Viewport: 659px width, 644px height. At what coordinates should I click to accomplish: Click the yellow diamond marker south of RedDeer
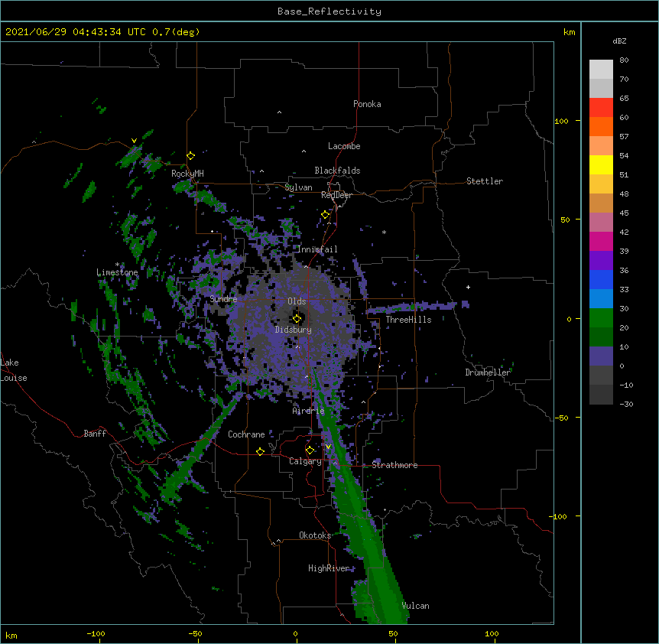click(325, 215)
